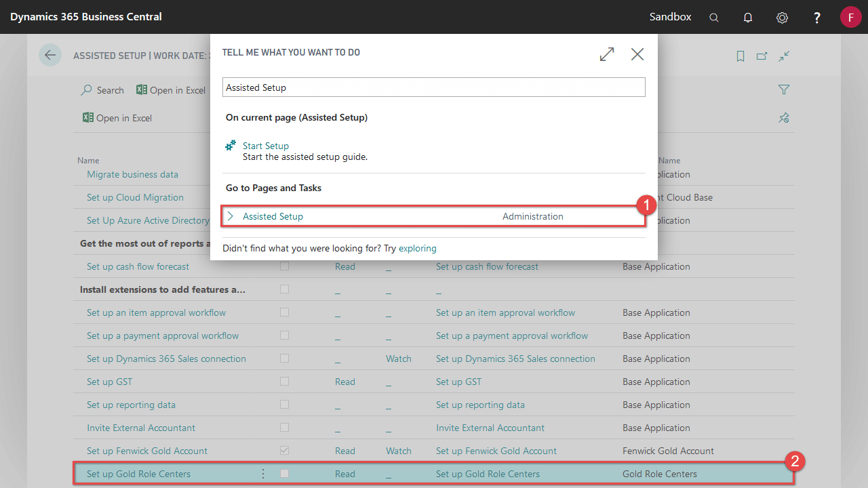Click Read link for cash flow forecast

tap(345, 266)
